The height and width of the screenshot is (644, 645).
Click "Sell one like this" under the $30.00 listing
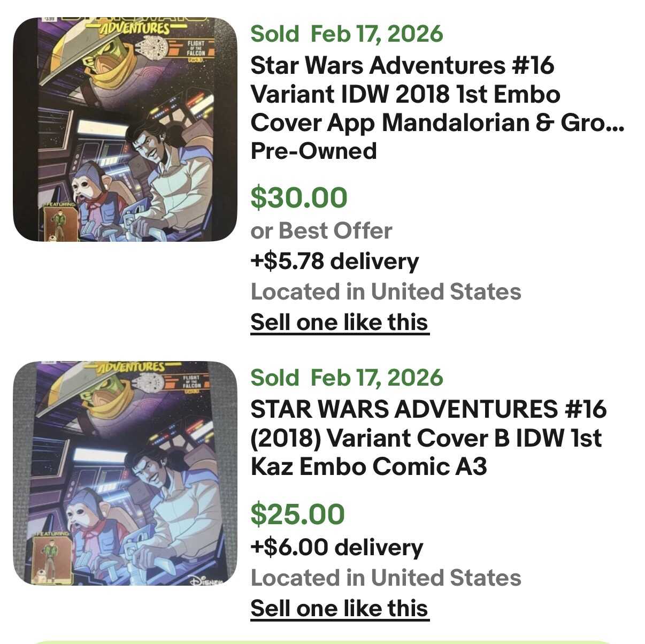pyautogui.click(x=340, y=323)
